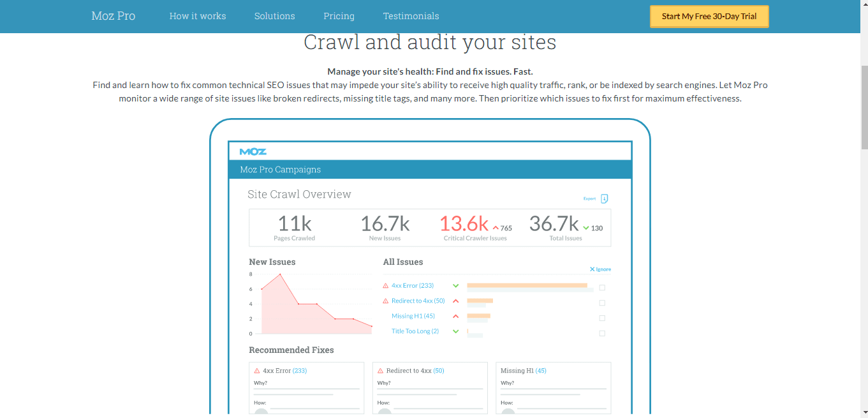Click the Missing H1 (45) recommended fix card title

524,371
